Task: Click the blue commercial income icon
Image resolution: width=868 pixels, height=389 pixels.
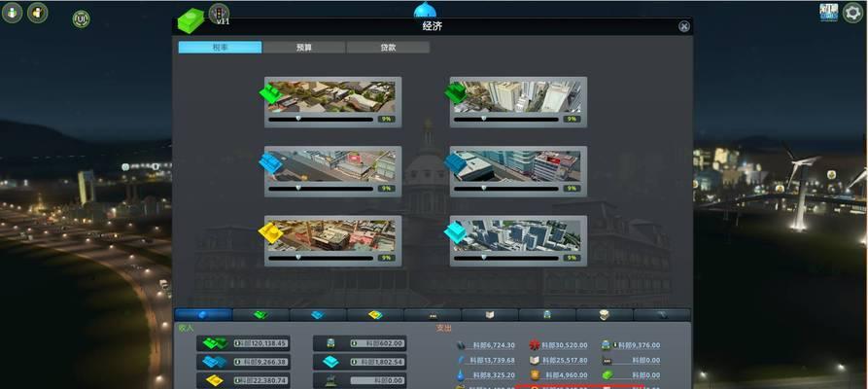Action: pyautogui.click(x=214, y=362)
